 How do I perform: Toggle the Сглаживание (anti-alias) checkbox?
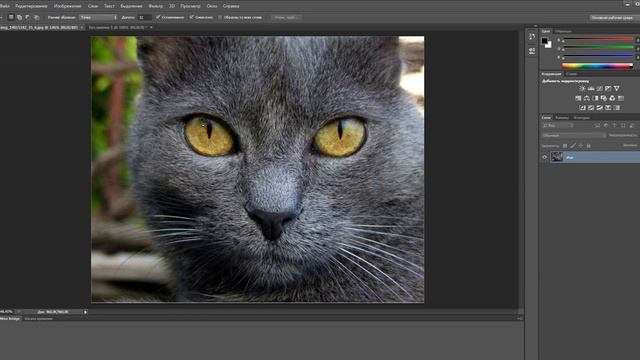tap(158, 17)
